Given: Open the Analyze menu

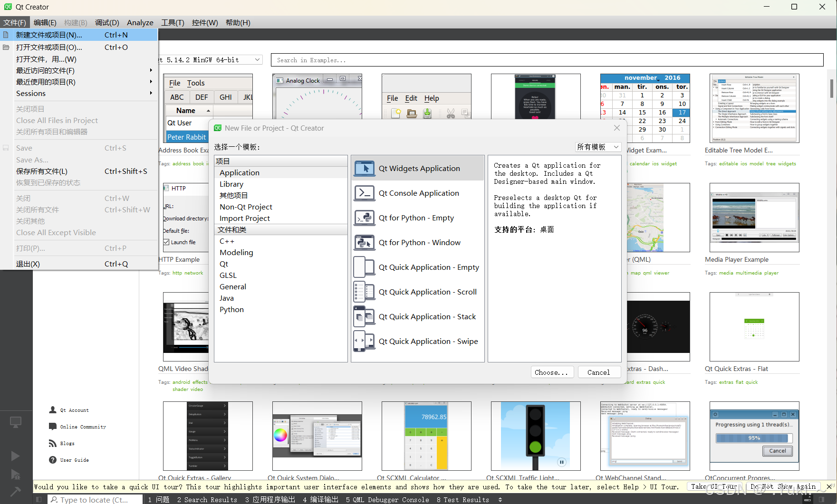Looking at the screenshot, I should pos(140,22).
